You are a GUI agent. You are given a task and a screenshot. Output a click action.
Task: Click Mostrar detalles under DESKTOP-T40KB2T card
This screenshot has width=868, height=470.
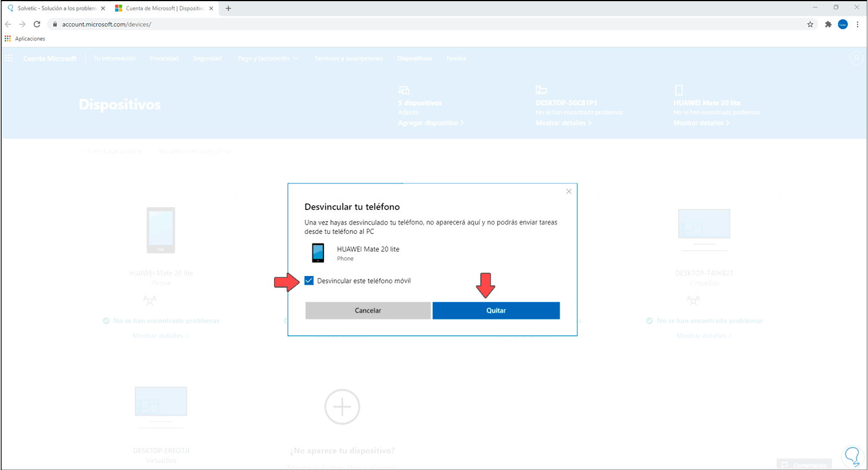tap(704, 336)
